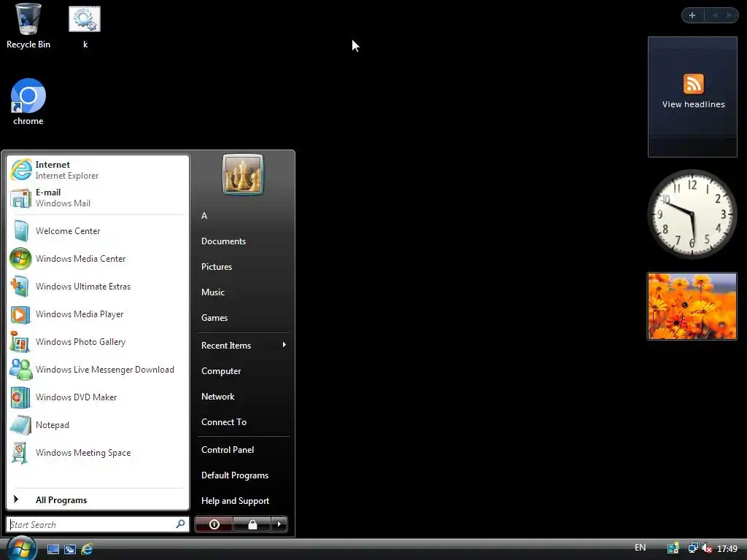
Task: Open the chrome desktop shortcut
Action: tap(28, 102)
